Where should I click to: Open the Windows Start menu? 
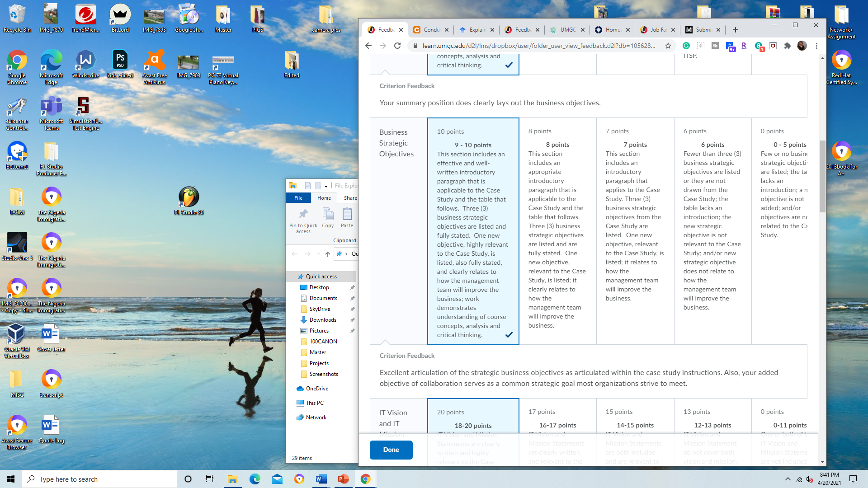[11, 479]
